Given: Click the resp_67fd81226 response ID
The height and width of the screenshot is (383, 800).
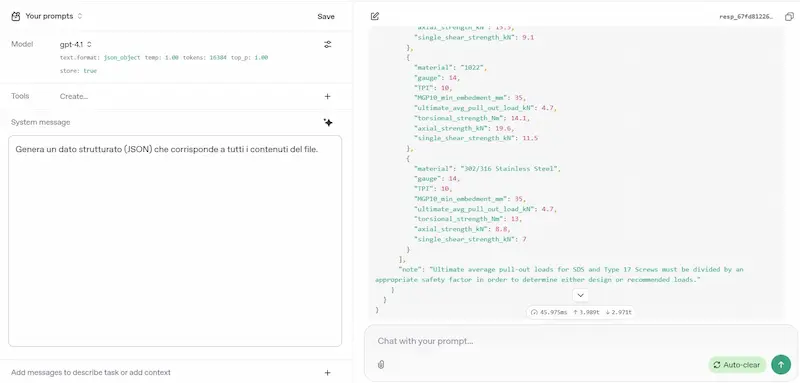Looking at the screenshot, I should (749, 17).
